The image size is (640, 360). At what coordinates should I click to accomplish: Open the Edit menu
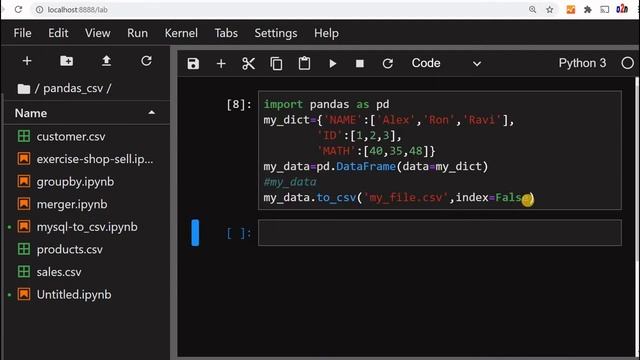pyautogui.click(x=58, y=33)
